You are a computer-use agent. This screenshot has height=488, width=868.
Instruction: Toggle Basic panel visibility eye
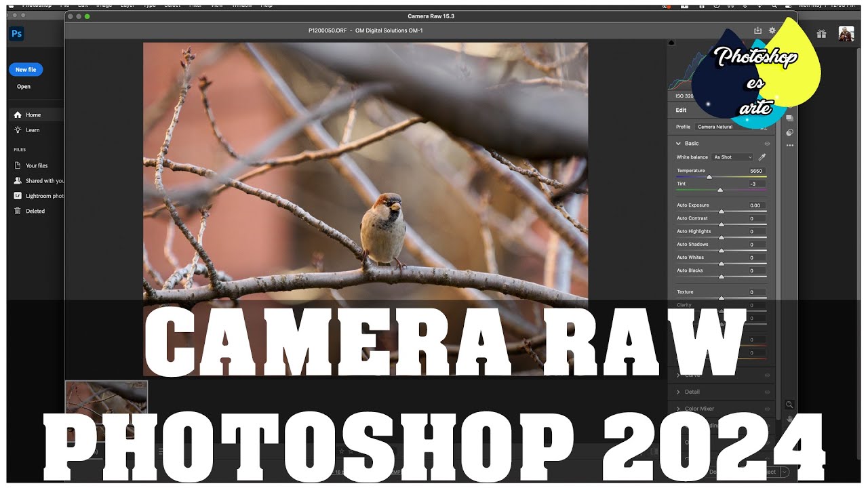pyautogui.click(x=768, y=144)
